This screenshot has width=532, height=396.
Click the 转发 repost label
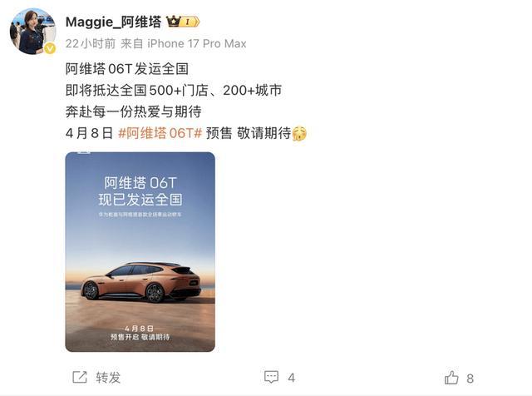pyautogui.click(x=108, y=378)
